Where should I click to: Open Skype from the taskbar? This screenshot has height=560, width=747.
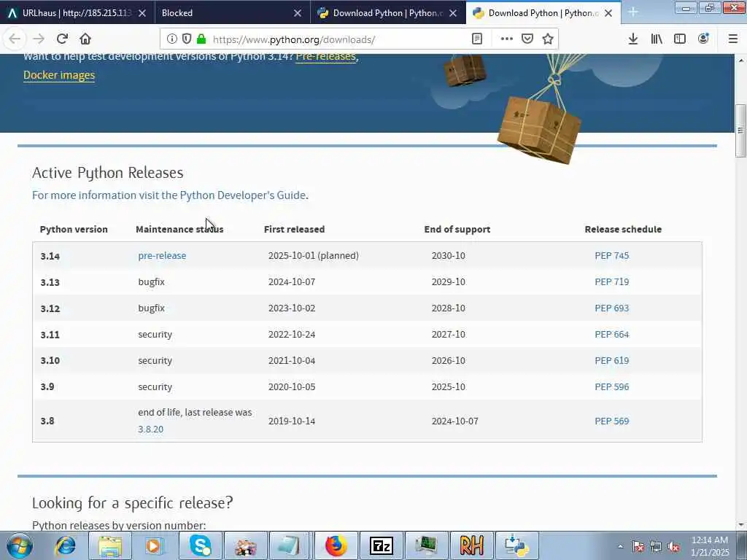pos(201,545)
